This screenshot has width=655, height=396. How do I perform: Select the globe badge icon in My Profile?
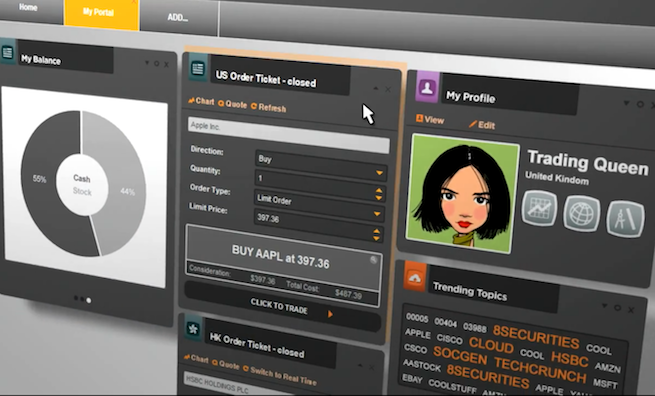point(581,213)
